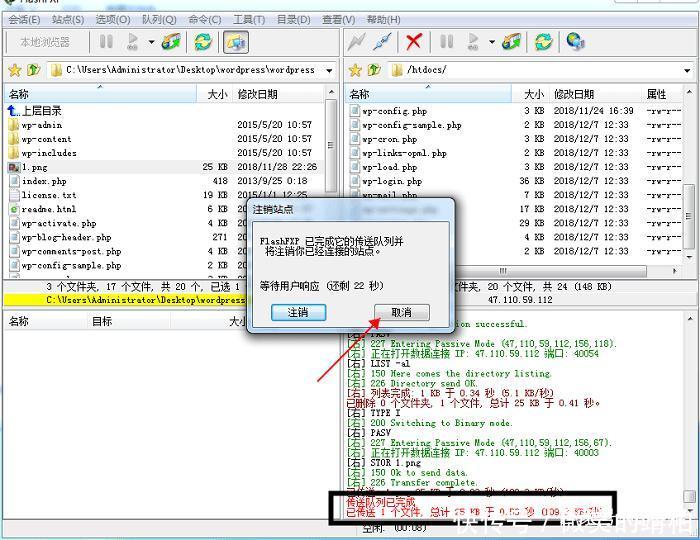
Task: Toggle the switch-browser icon in left toolbar
Action: (x=235, y=42)
